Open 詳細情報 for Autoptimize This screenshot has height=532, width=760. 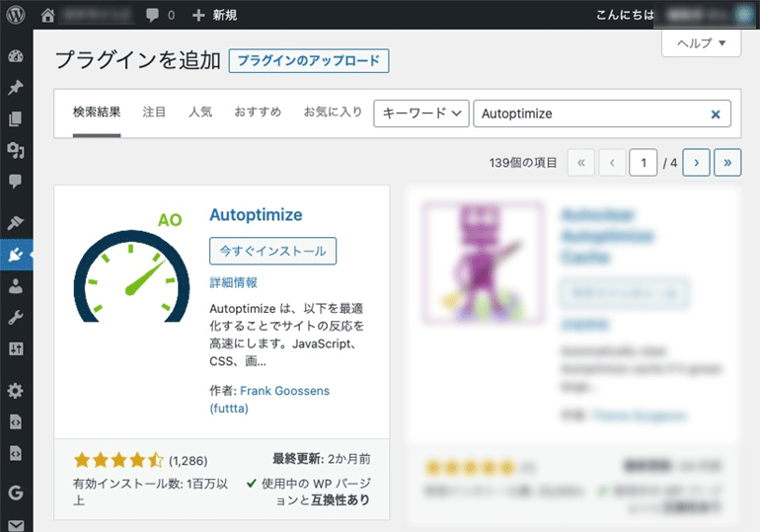233,282
